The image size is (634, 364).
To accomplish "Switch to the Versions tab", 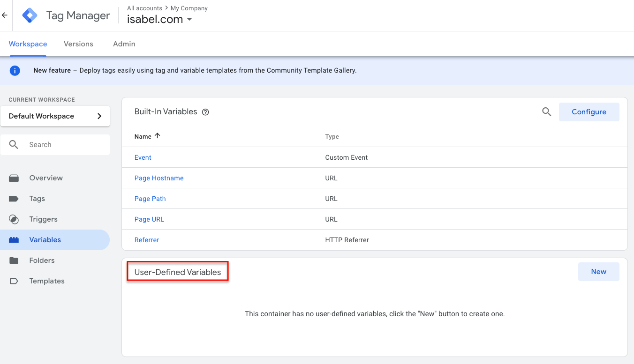I will point(78,44).
